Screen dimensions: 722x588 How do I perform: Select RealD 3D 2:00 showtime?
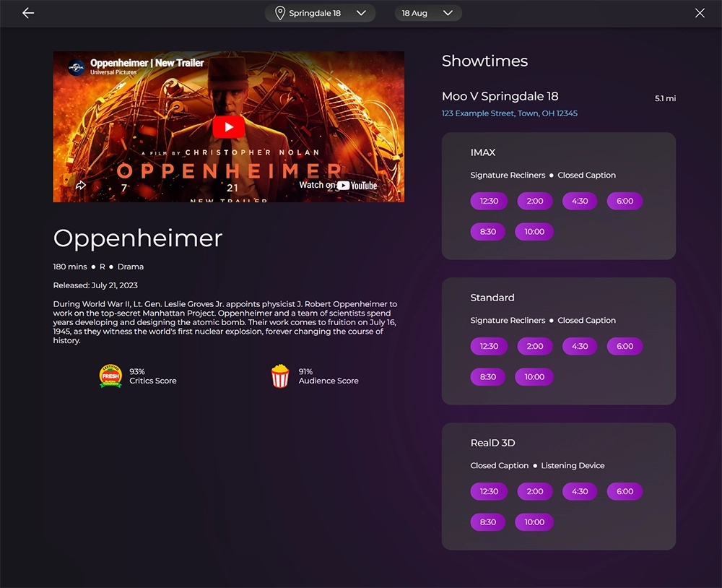coord(534,491)
